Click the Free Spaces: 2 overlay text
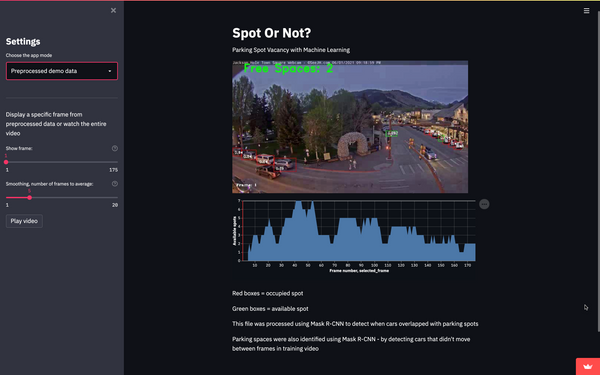Viewport: 600px width, 375px height. (288, 69)
